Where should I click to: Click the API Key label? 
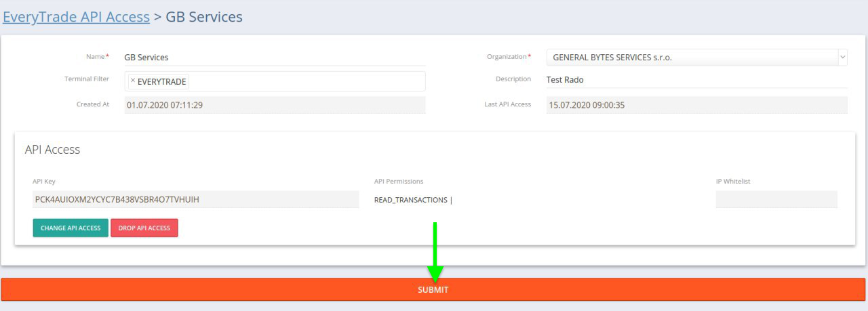coord(44,182)
